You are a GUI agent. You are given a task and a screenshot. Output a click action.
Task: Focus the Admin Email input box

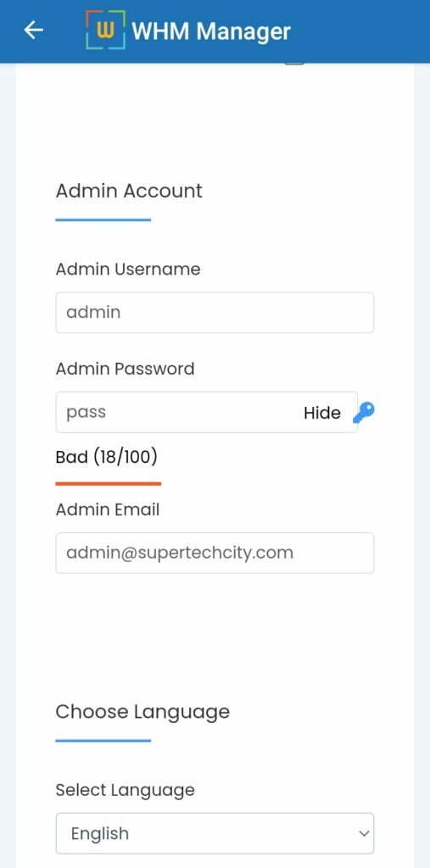click(x=215, y=553)
